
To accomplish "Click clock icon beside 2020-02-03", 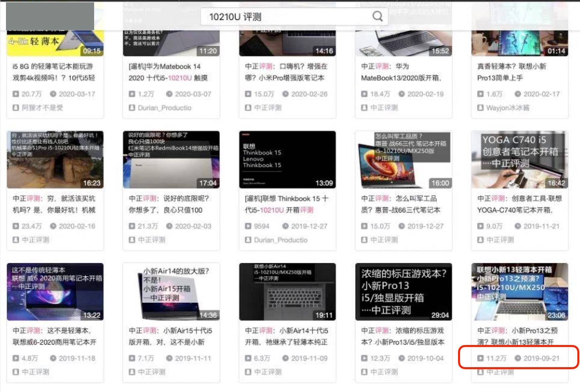I will pos(169,226).
